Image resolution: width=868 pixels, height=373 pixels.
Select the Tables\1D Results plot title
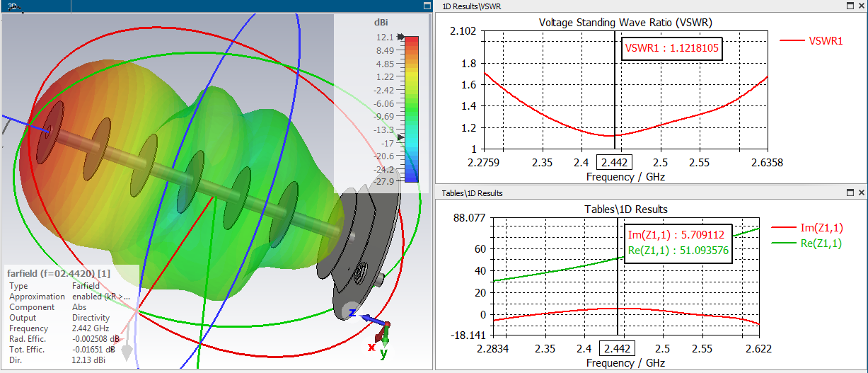coord(625,210)
